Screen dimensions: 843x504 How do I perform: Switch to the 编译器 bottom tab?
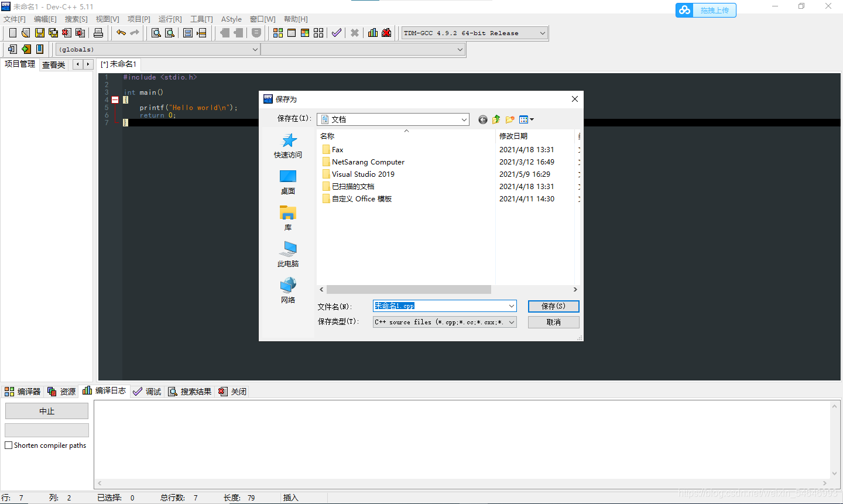point(22,392)
